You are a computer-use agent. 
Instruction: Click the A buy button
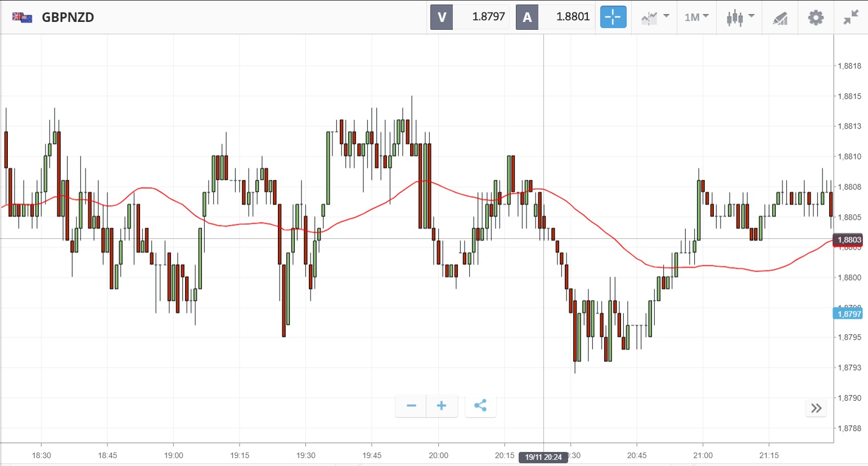[x=527, y=17]
